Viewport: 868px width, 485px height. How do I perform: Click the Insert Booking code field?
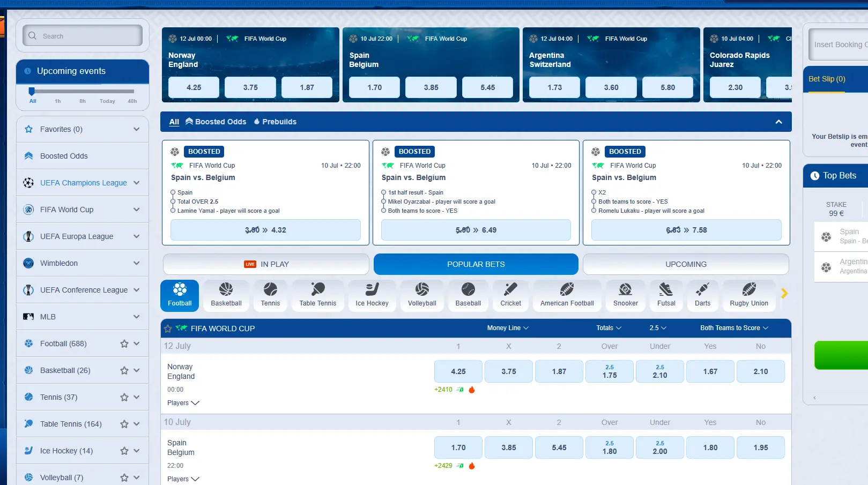pos(839,44)
